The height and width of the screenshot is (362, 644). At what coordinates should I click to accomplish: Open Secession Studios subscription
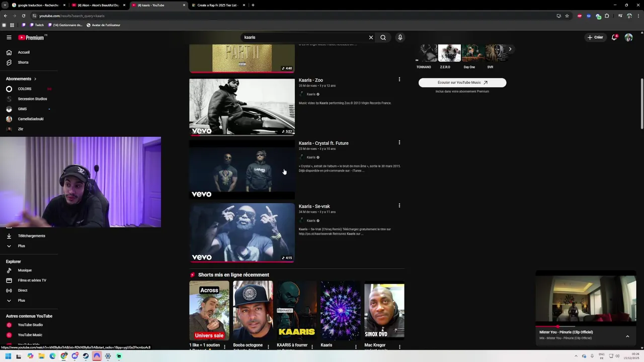32,99
